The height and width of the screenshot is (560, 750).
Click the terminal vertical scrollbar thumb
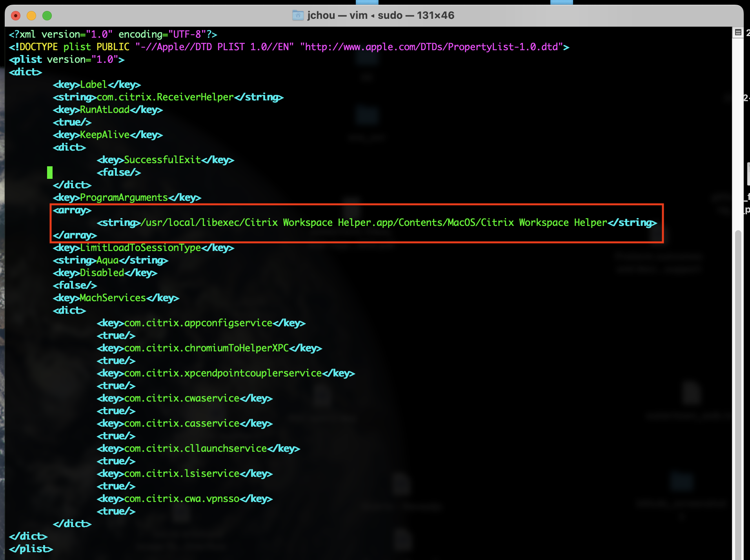click(x=738, y=394)
